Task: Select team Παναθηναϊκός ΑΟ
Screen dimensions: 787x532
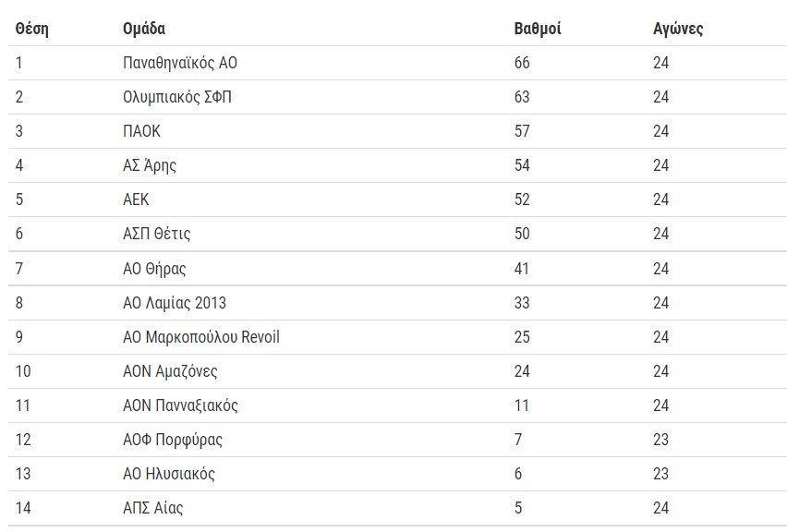Action: (x=186, y=63)
